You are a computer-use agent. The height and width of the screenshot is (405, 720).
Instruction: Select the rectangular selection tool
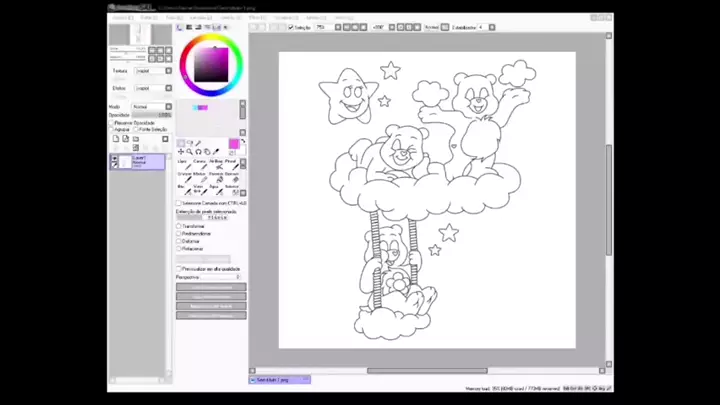(x=181, y=143)
